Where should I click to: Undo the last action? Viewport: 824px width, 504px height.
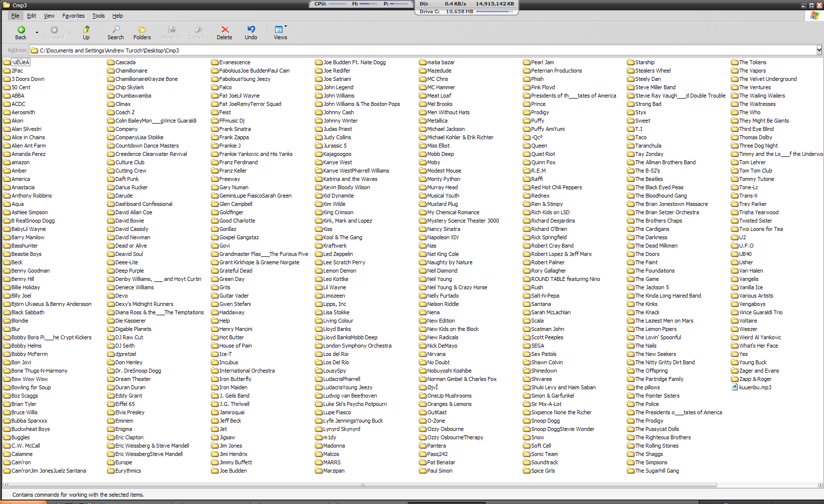251,33
